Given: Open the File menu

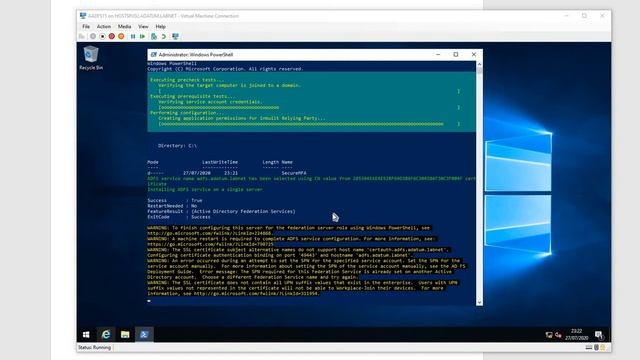Looking at the screenshot, I should [86, 27].
